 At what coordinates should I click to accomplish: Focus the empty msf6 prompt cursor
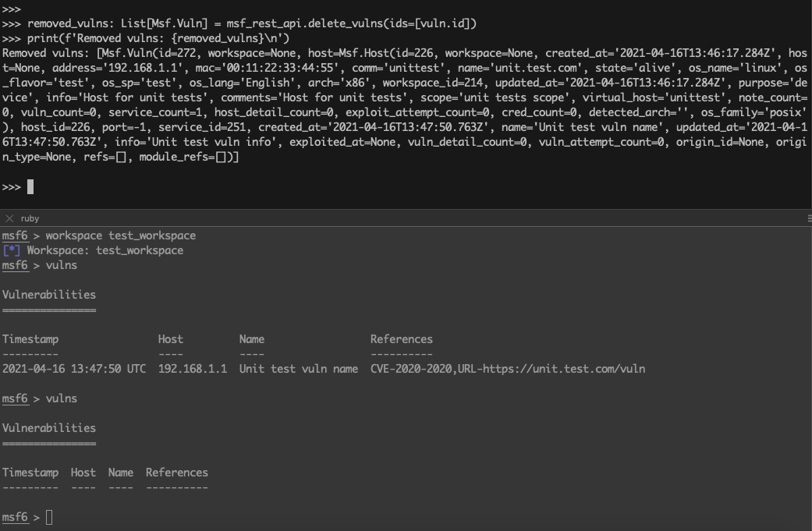pos(49,517)
